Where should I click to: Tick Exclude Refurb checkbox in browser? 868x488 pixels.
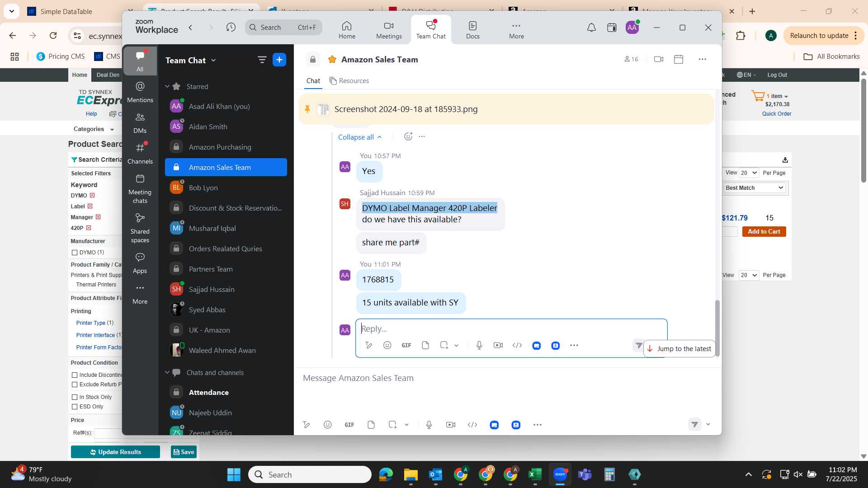click(75, 385)
